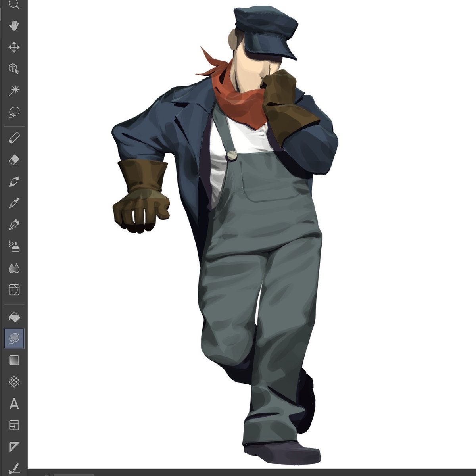Select the Gradient tool
This screenshot has width=476, height=476.
(14, 360)
